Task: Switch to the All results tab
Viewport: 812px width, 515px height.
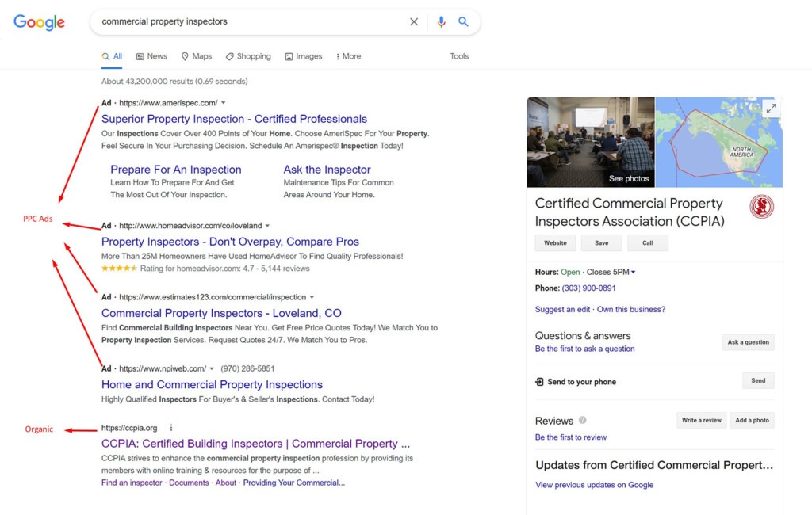Action: [113, 56]
